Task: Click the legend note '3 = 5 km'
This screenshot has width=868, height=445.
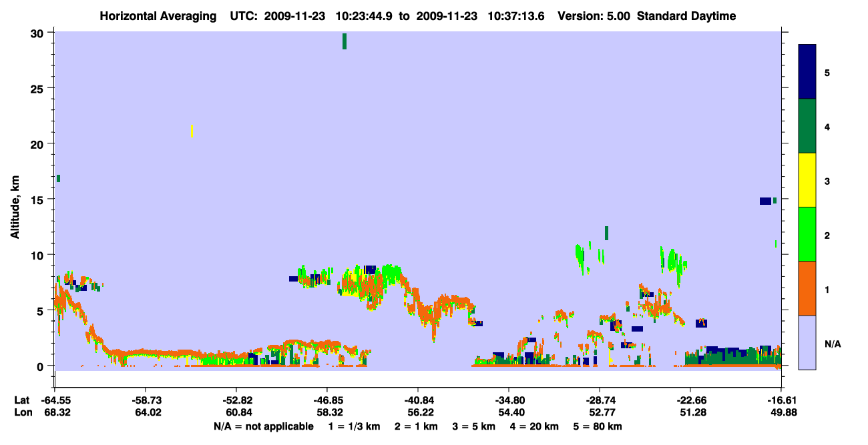Action: click(x=474, y=426)
